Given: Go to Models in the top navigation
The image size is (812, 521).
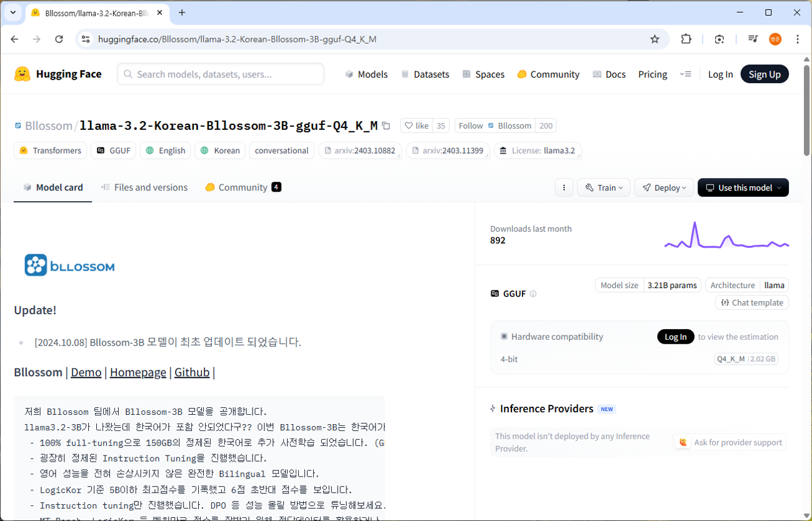Looking at the screenshot, I should tap(366, 74).
